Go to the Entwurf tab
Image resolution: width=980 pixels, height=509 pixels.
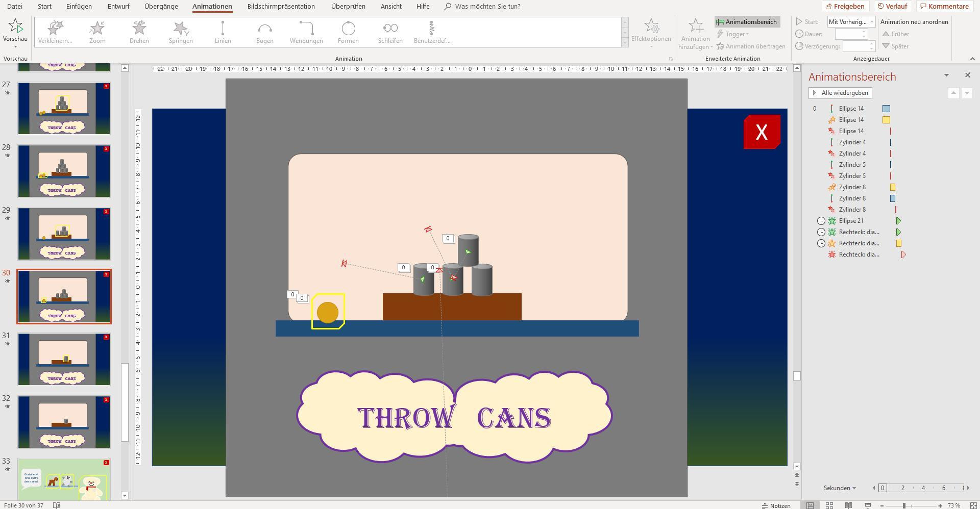(118, 7)
